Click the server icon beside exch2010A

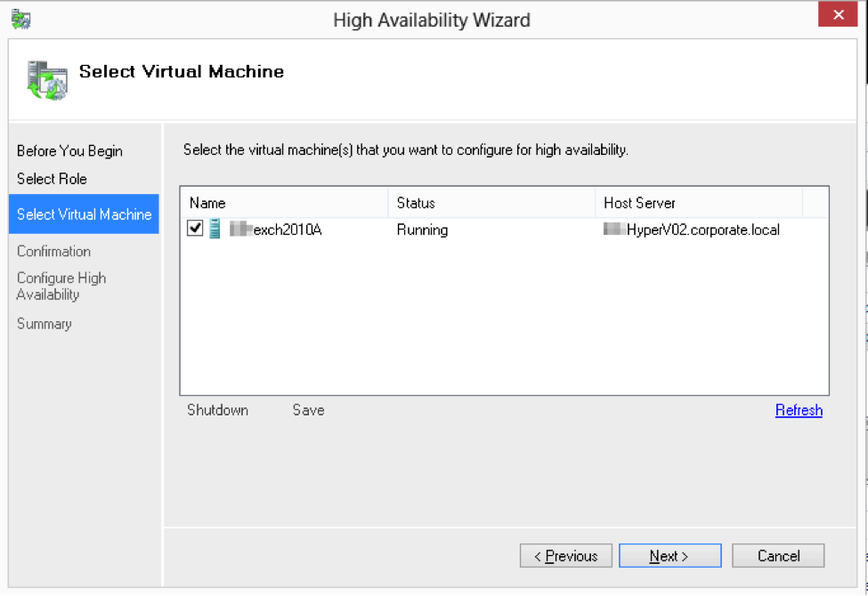[215, 230]
